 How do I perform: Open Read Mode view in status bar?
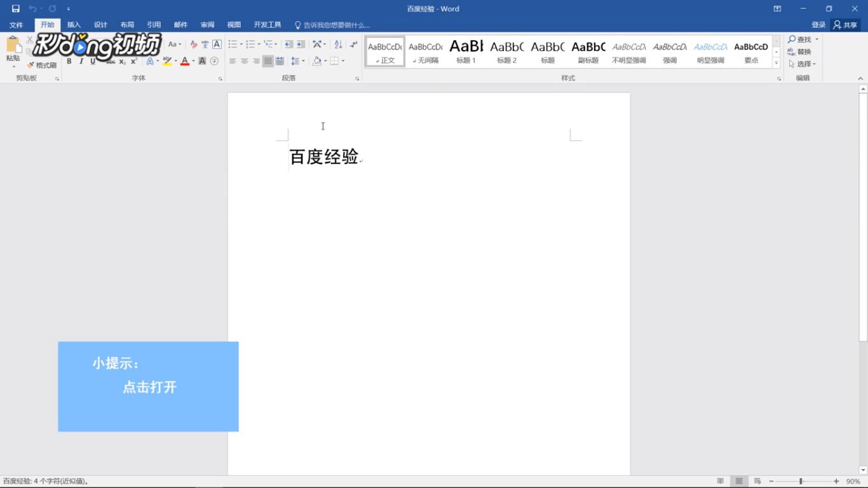click(720, 482)
